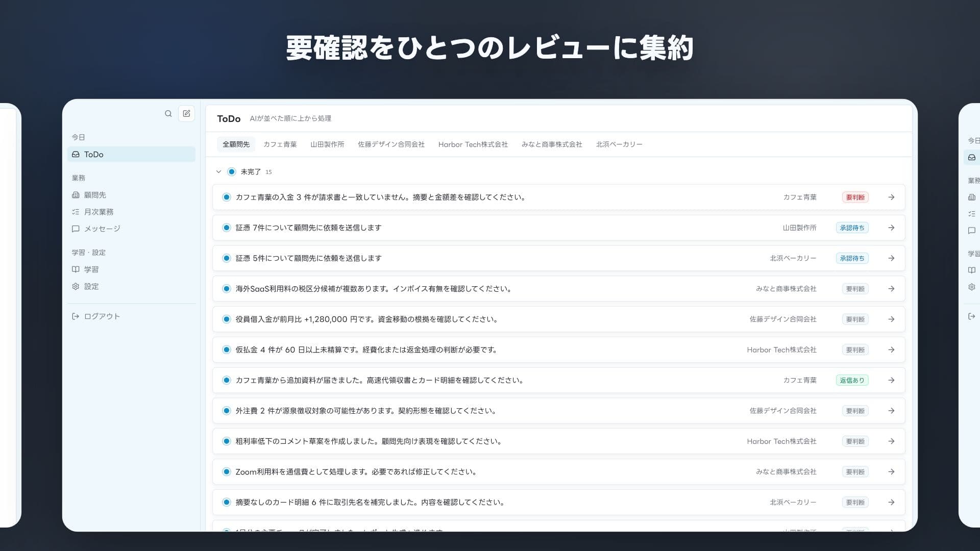This screenshot has height=551, width=980.
Task: Click 佐藤デザイン合同会社 label in 外注費 row
Action: (x=783, y=411)
